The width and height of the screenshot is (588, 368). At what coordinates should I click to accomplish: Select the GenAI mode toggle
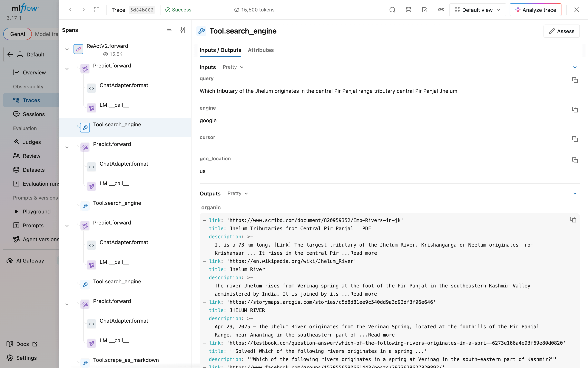18,34
